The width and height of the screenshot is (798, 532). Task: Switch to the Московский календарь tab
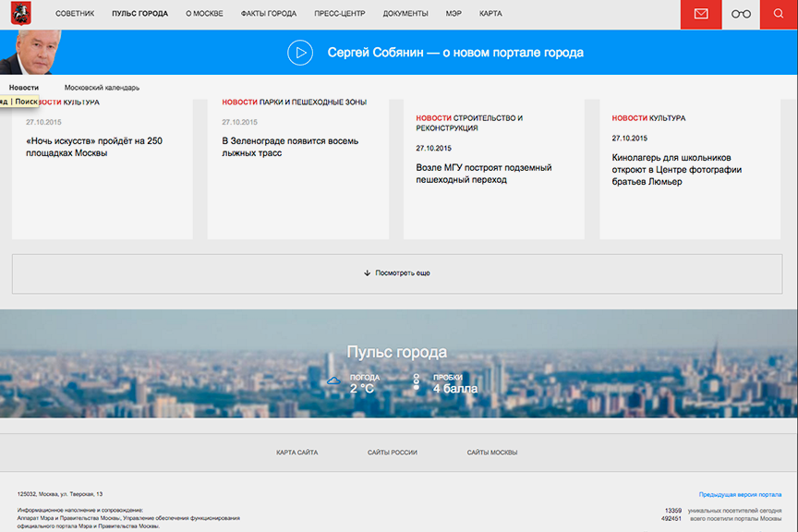point(102,88)
